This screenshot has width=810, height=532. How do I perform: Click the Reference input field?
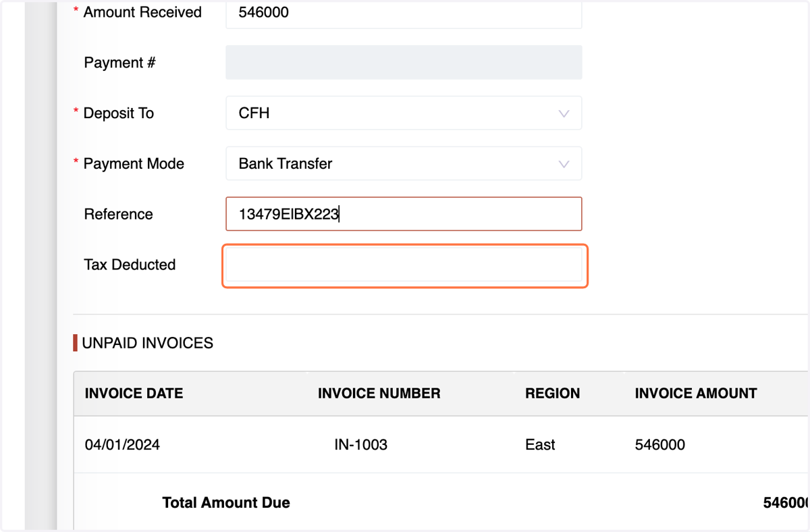(x=404, y=214)
